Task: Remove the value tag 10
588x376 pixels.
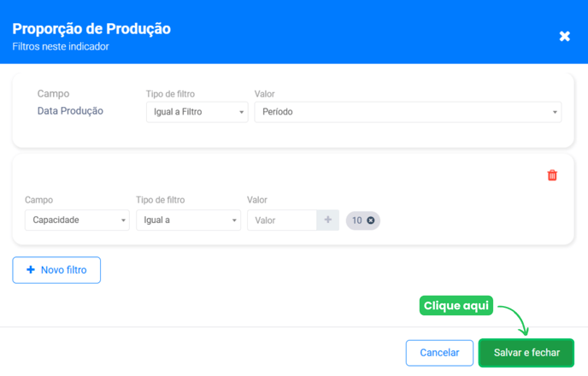Action: [371, 220]
